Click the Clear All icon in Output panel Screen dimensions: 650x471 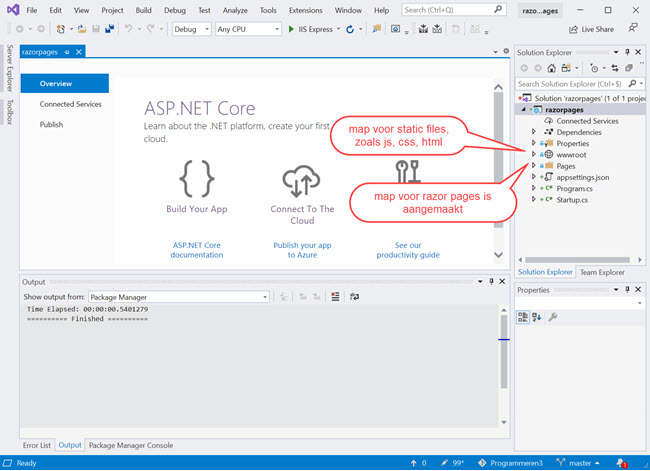coord(335,296)
